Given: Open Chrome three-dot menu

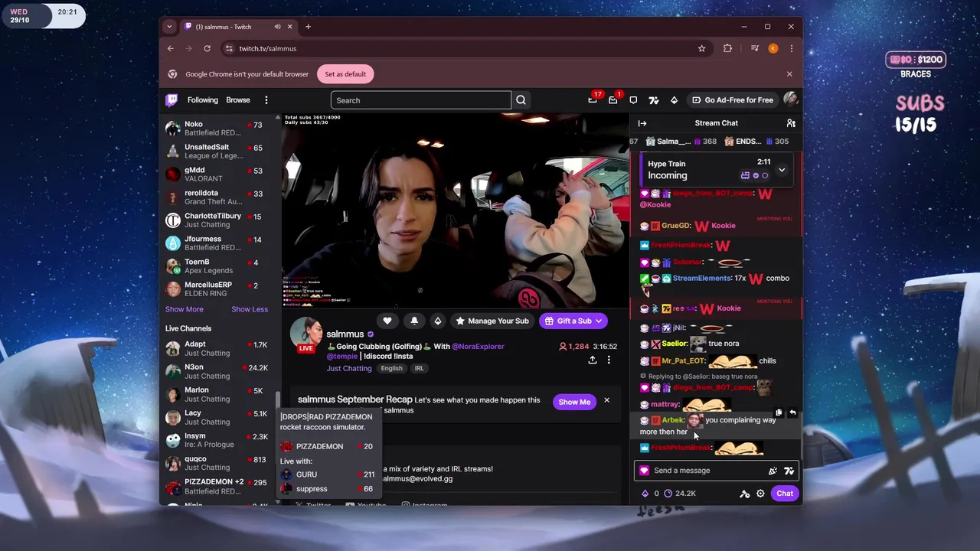Looking at the screenshot, I should click(791, 48).
